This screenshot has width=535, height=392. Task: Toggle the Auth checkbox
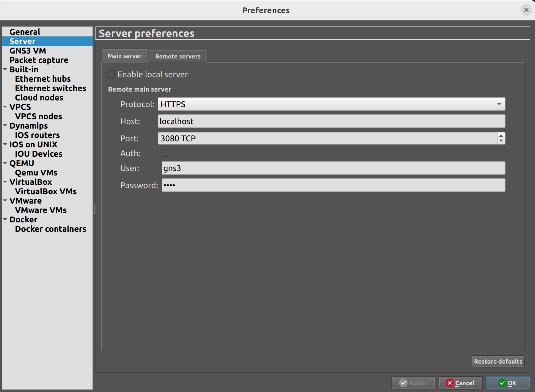166,153
